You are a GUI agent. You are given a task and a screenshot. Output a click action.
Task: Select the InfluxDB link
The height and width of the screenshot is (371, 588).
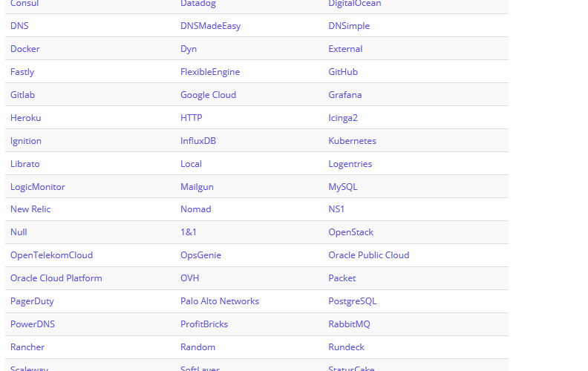[198, 141]
